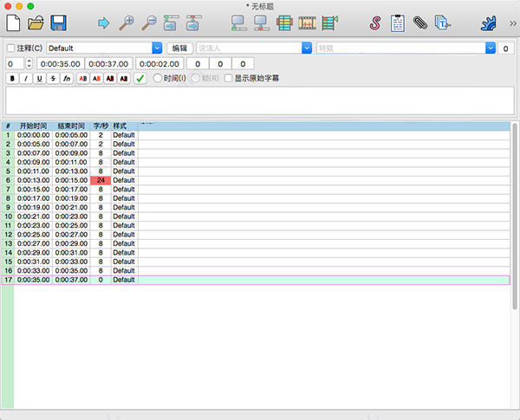Zoom out with the magnifier minus icon
The width and height of the screenshot is (520, 420).
click(x=149, y=23)
